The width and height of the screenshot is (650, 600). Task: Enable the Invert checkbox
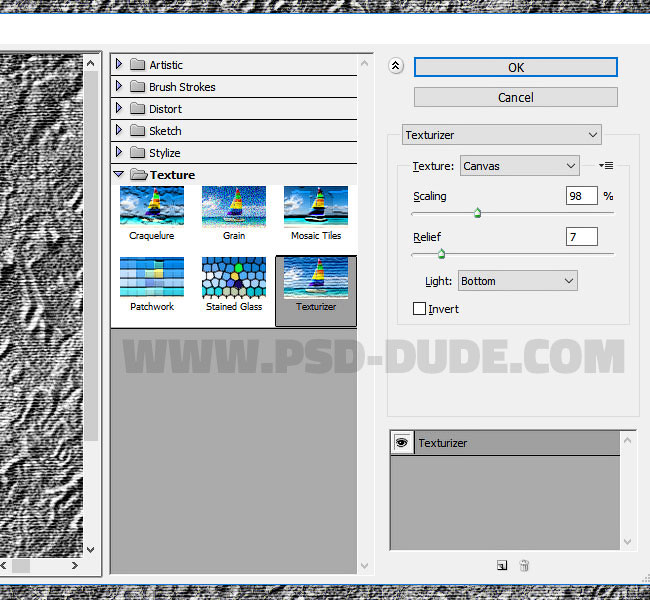click(419, 309)
